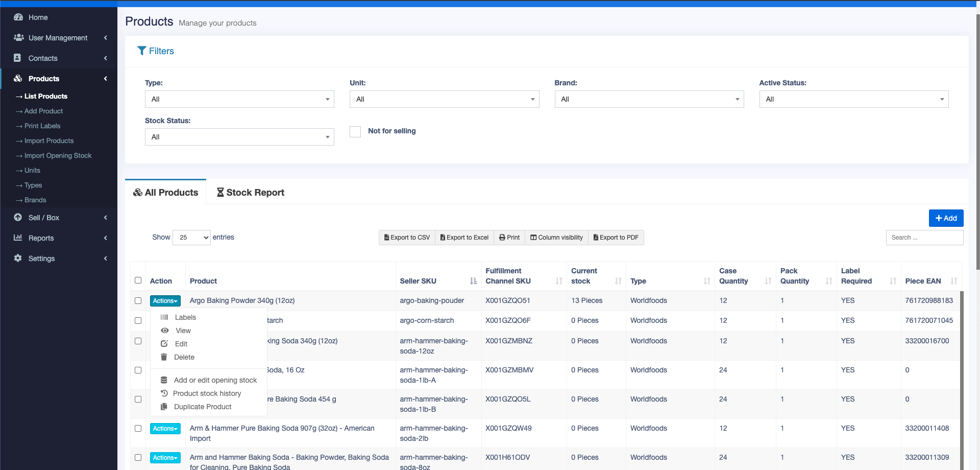Screen dimensions: 980x470
Task: Sort by Pack Quantity column arrows
Action: tap(829, 281)
